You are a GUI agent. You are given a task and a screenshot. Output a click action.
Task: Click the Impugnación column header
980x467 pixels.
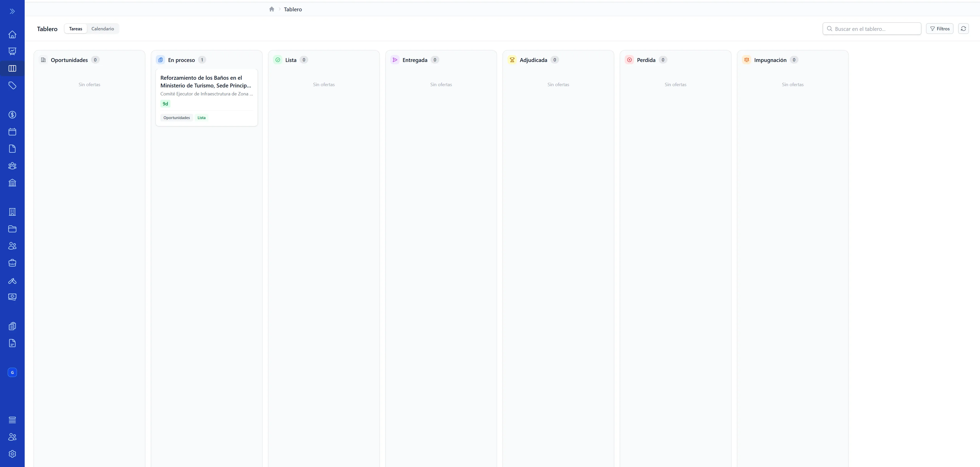(x=770, y=60)
